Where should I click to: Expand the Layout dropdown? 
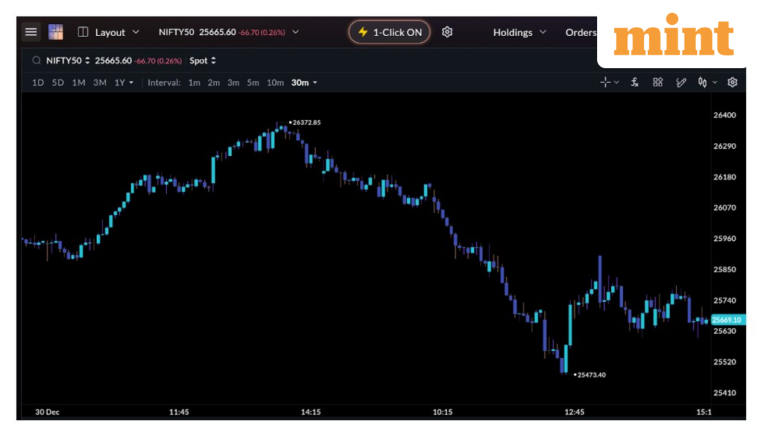[109, 32]
